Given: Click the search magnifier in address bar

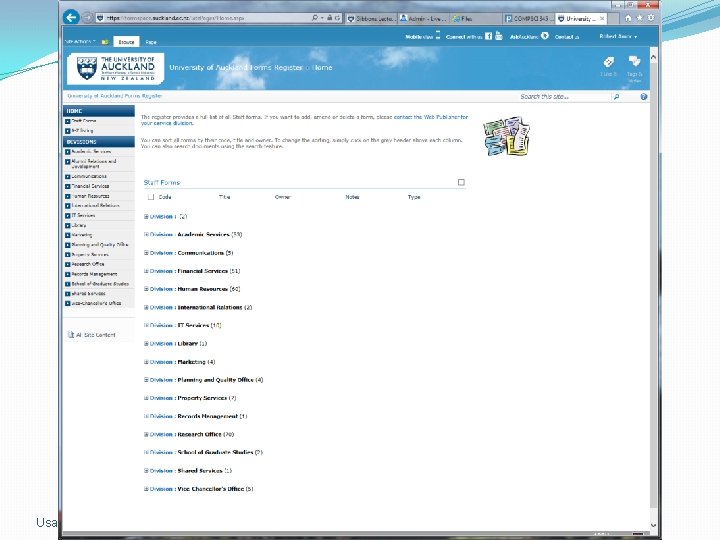Looking at the screenshot, I should click(315, 18).
